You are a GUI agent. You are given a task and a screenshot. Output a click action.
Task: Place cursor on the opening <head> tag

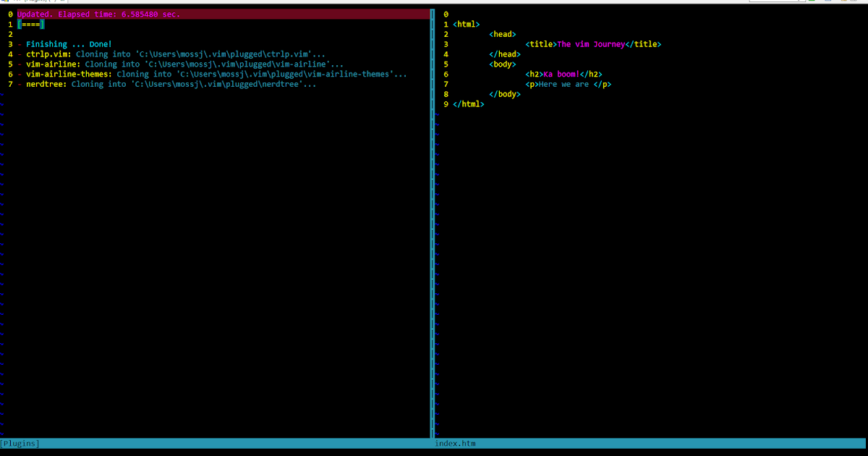tap(502, 34)
